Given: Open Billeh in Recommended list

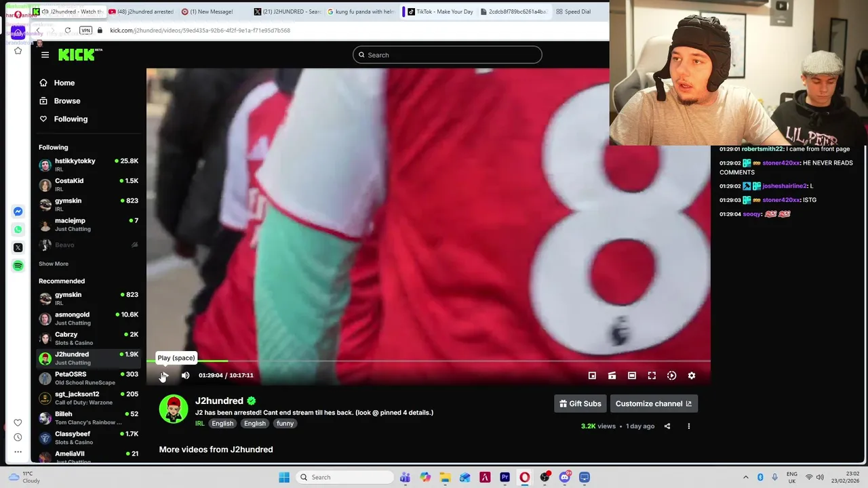Looking at the screenshot, I should tap(89, 418).
